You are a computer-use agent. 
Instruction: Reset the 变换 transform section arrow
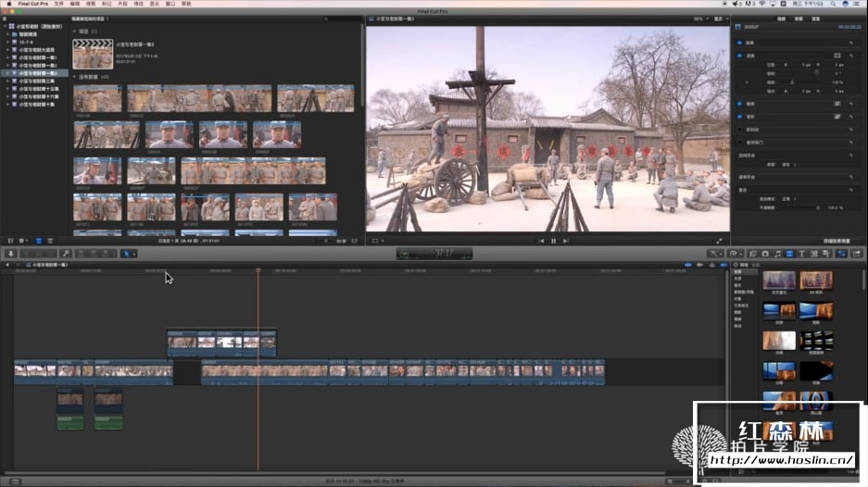[x=851, y=56]
